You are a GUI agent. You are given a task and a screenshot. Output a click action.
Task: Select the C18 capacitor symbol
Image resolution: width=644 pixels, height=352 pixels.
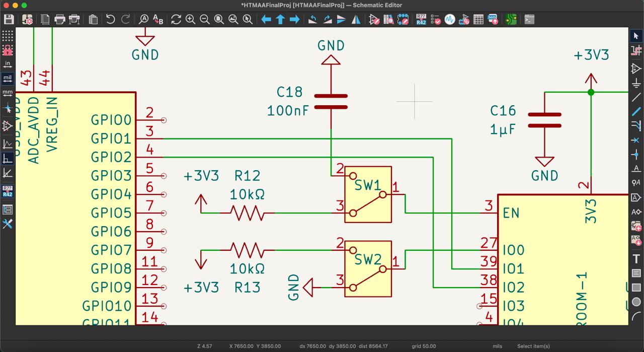tap(331, 101)
